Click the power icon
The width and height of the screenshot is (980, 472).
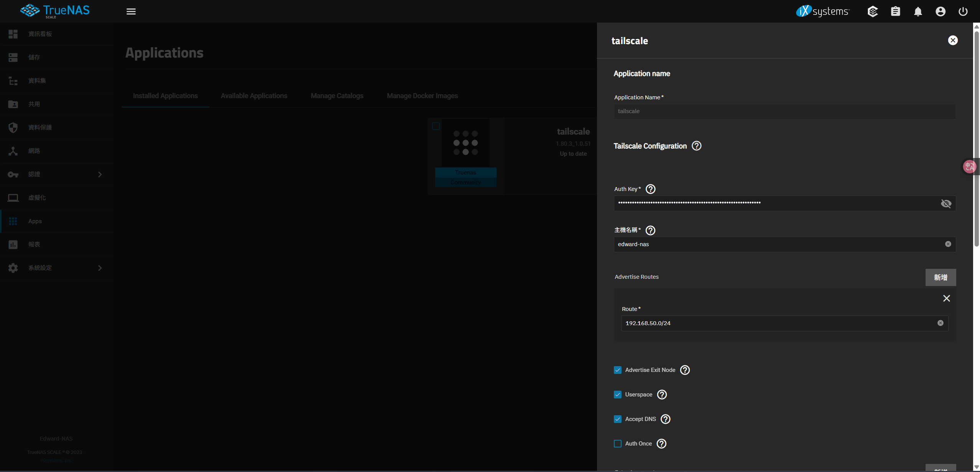click(963, 12)
